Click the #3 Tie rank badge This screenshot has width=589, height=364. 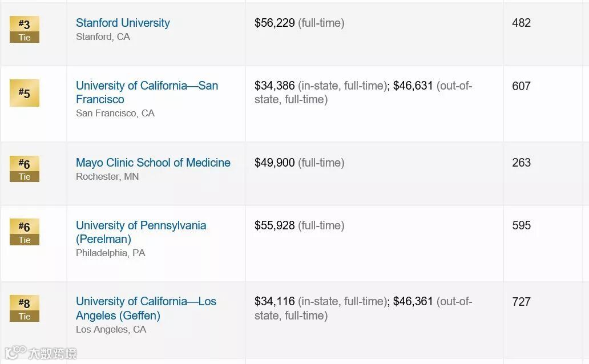tap(25, 30)
